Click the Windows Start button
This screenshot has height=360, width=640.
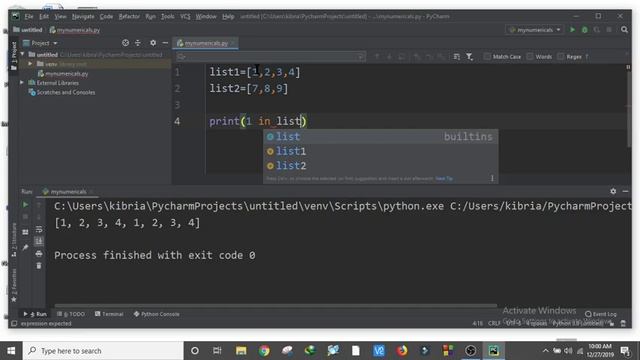11,351
